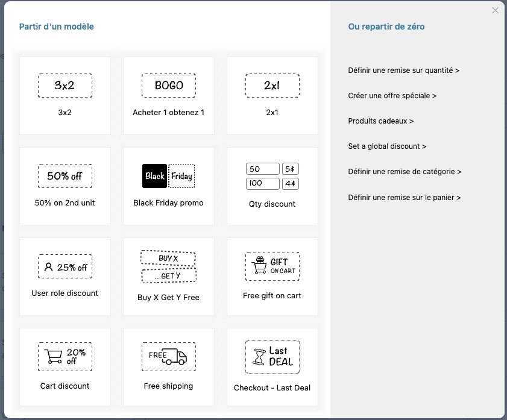The width and height of the screenshot is (507, 420).
Task: Click the 'Qty discount' caption
Action: pyautogui.click(x=272, y=204)
